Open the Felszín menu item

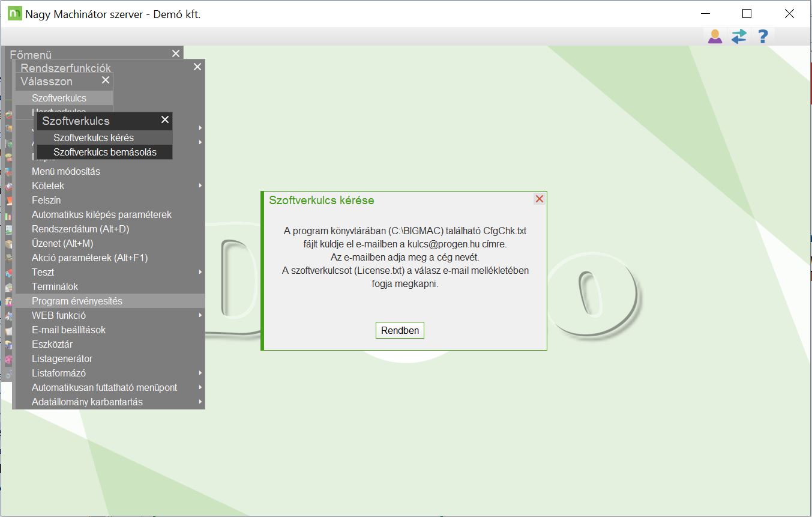[109, 200]
